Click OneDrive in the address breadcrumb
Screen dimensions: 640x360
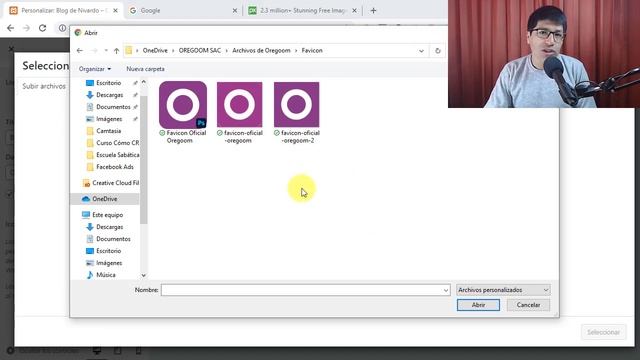155,51
